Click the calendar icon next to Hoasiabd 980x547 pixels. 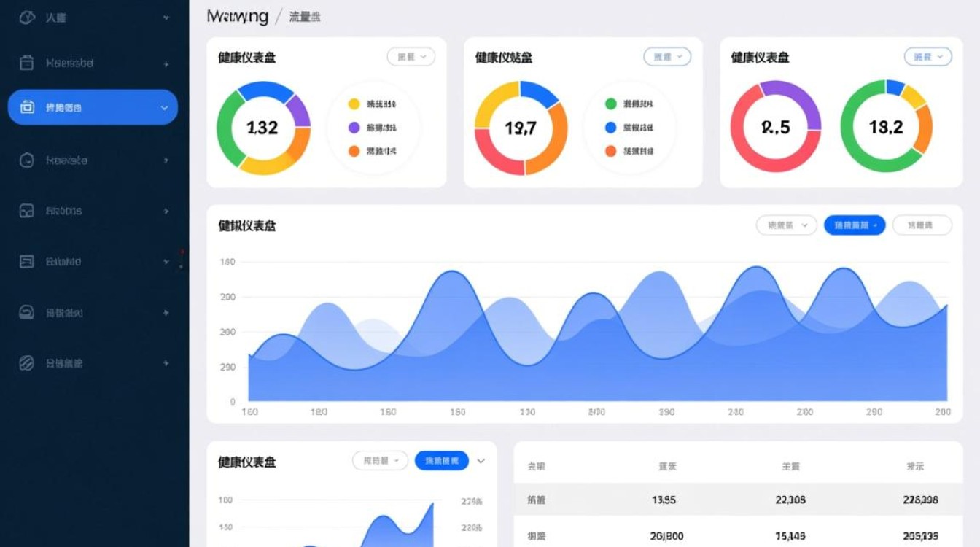(x=26, y=63)
